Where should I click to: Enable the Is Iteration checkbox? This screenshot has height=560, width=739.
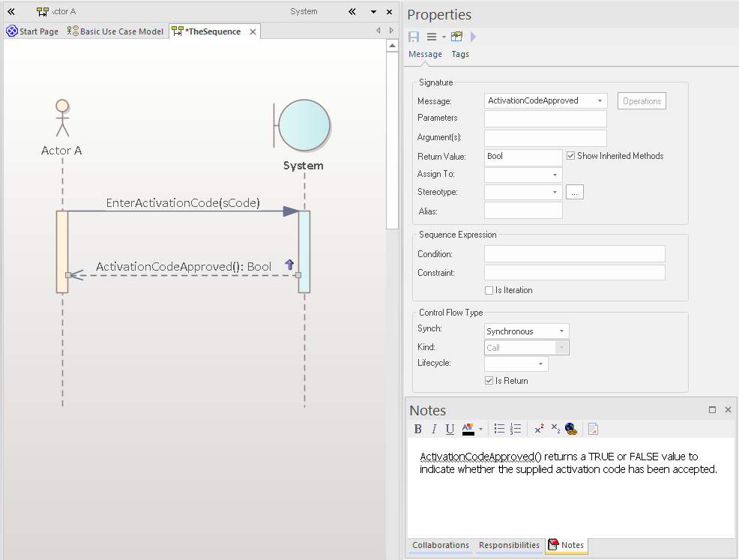[489, 290]
